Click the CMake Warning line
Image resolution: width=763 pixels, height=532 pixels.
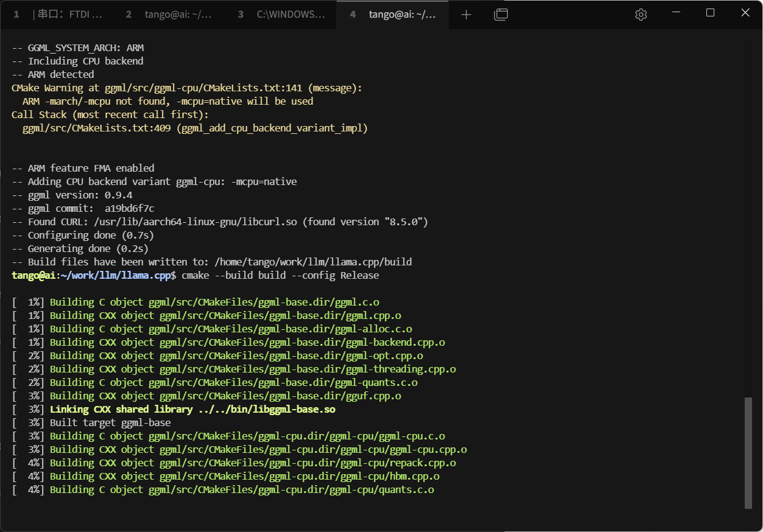click(186, 88)
